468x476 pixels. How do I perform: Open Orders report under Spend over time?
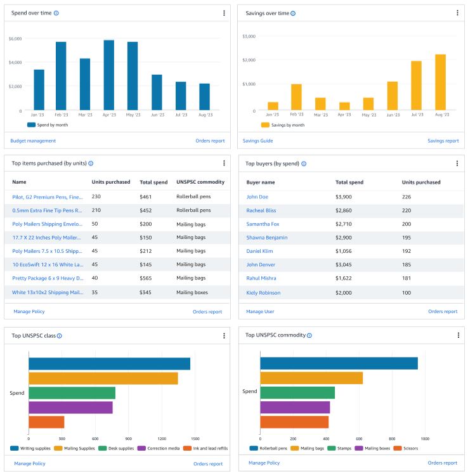(x=210, y=141)
